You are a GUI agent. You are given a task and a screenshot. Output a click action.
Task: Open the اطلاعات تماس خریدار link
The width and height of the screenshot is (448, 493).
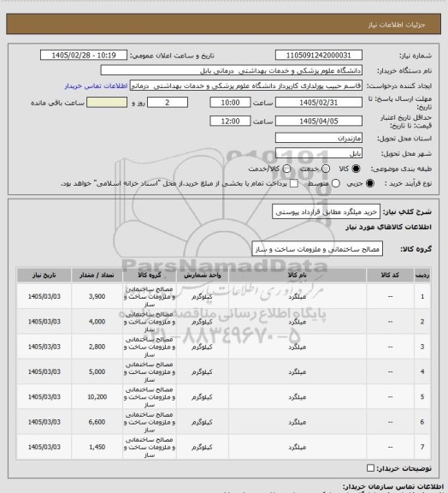click(x=96, y=86)
